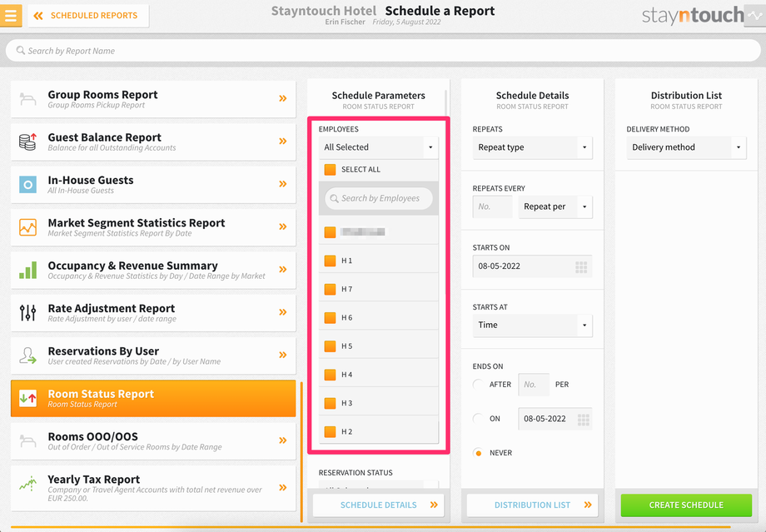Click the SCHEDULE DETAILS button
Viewport: 766px width, 532px height.
379,505
